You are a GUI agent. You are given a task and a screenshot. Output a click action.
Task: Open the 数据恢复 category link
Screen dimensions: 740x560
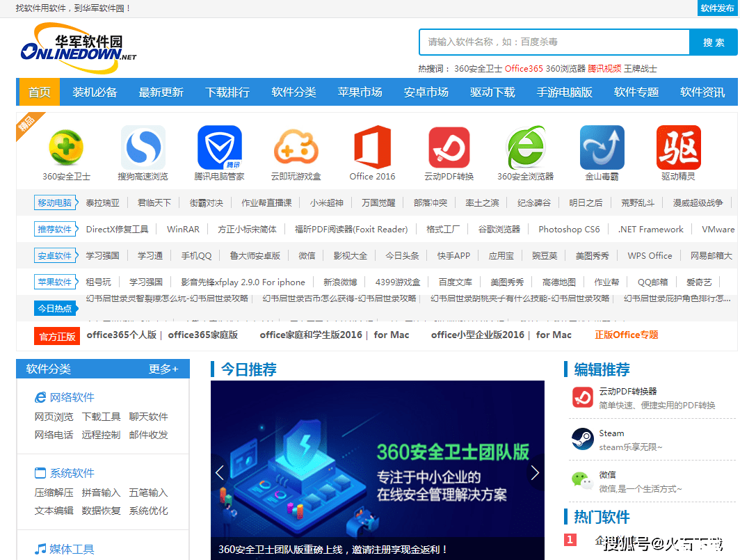coord(101,511)
